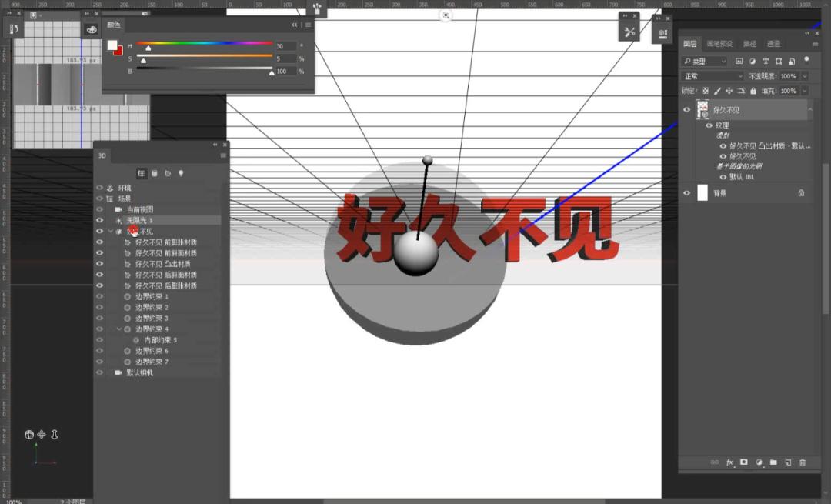
Task: Select 边界约束 1 in the 3D panel
Action: tap(152, 297)
